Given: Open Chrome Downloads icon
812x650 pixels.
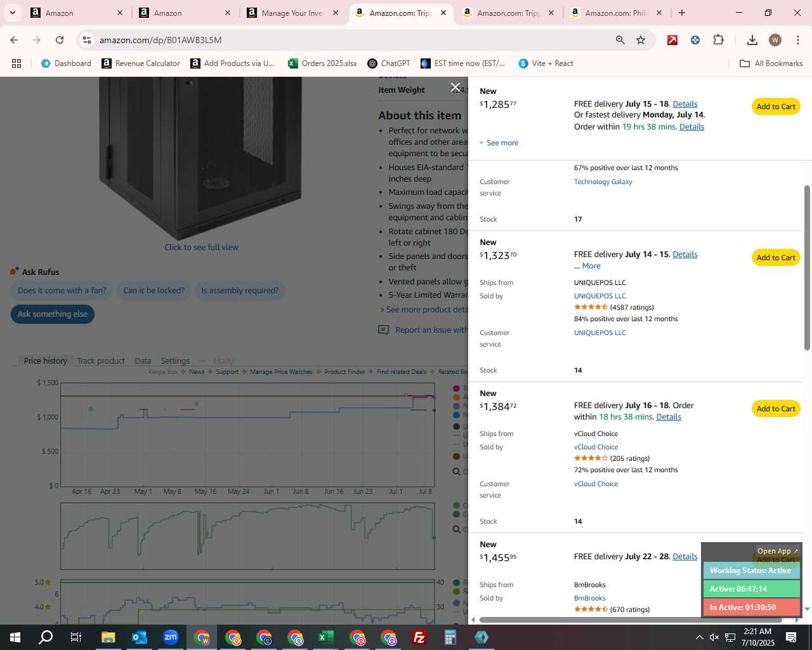Looking at the screenshot, I should pos(752,40).
